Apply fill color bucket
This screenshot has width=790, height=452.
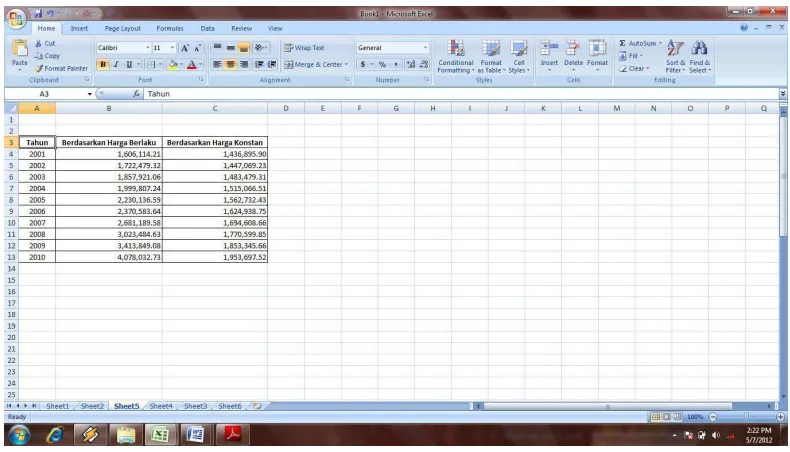click(173, 64)
